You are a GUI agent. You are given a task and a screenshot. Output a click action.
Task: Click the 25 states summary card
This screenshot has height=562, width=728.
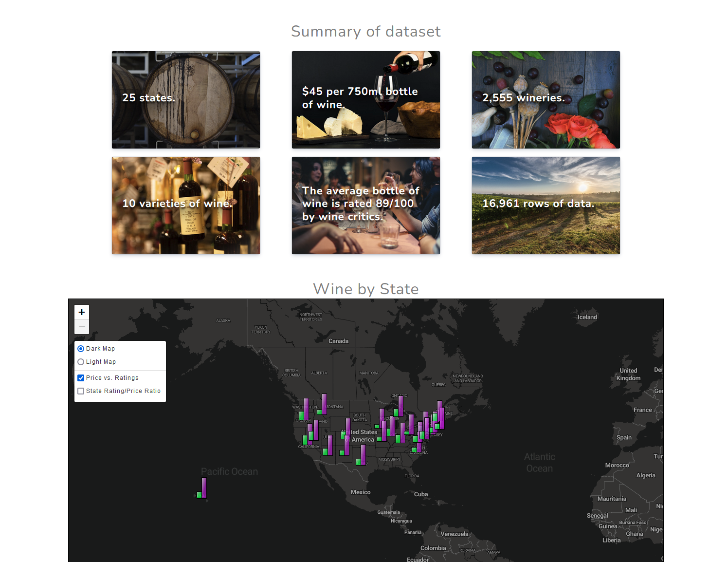[186, 100]
